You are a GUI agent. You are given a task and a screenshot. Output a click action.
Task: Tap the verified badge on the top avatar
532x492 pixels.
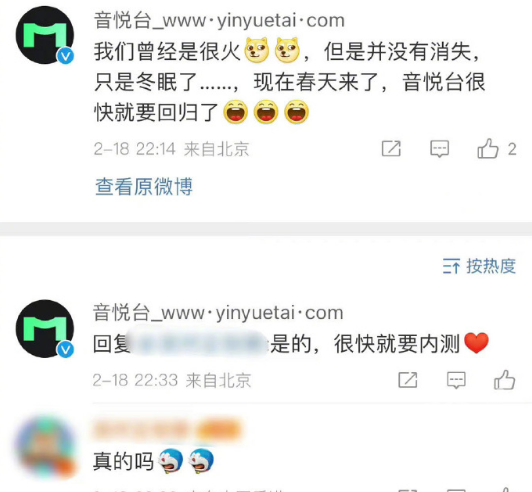point(65,56)
